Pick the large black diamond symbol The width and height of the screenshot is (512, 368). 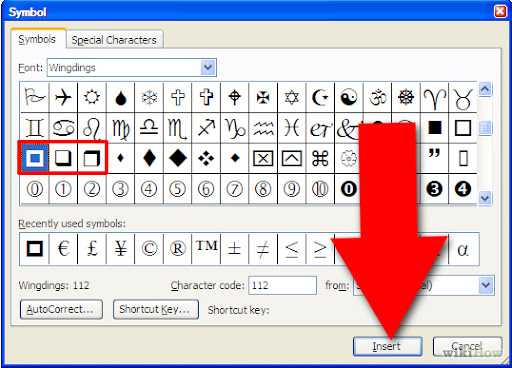coord(177,158)
